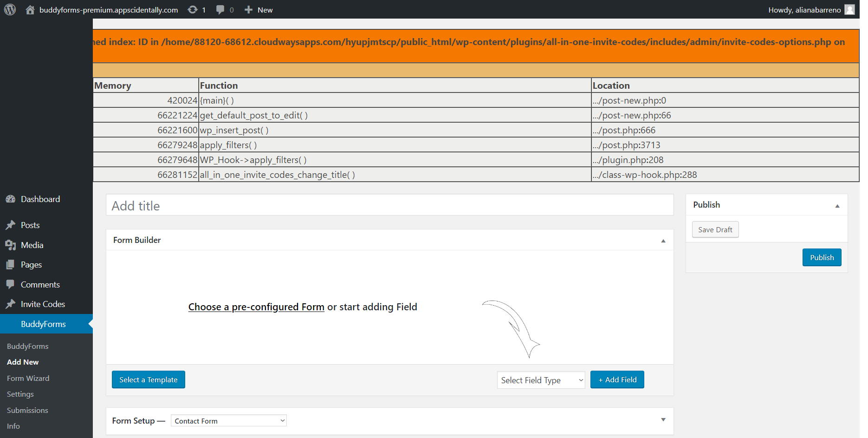Collapse the Publish panel
This screenshot has height=438, width=868.
[838, 205]
